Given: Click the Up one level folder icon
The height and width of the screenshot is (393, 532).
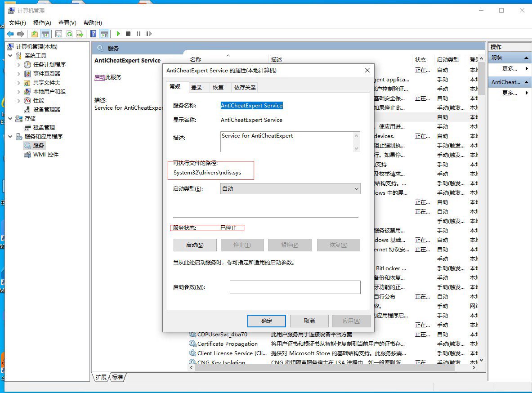Looking at the screenshot, I should [34, 34].
